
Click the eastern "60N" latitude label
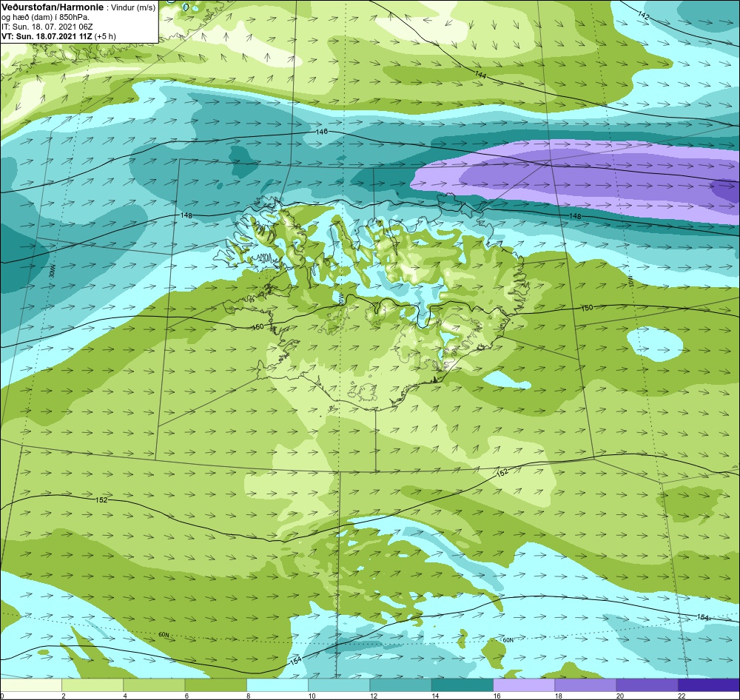[x=508, y=641]
